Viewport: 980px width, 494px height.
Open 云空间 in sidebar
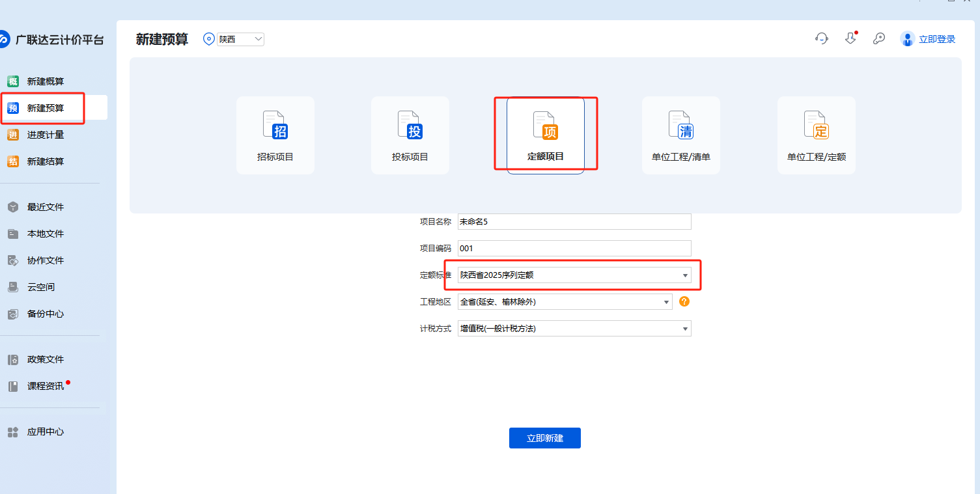41,287
